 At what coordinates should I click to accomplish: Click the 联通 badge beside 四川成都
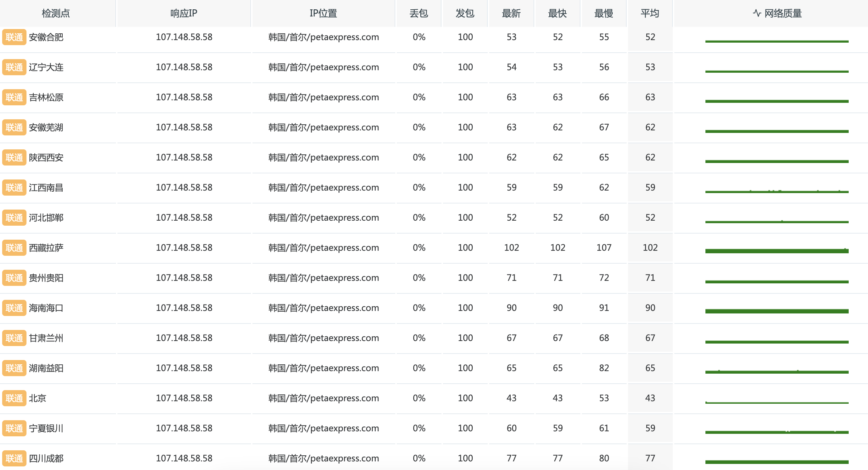click(14, 459)
